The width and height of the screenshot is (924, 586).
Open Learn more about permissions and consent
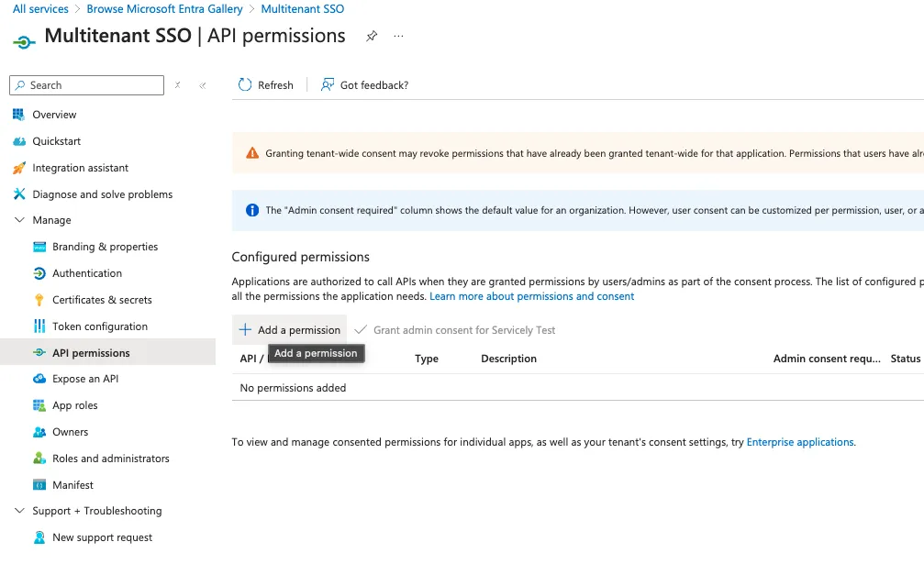(531, 296)
